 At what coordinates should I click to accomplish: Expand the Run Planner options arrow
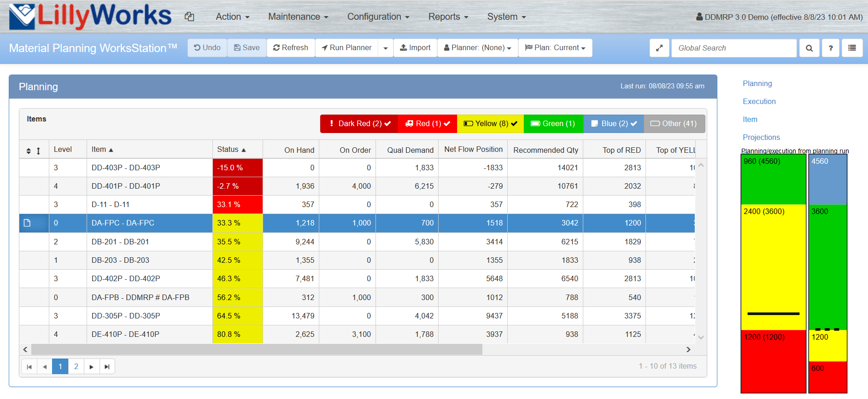[386, 48]
